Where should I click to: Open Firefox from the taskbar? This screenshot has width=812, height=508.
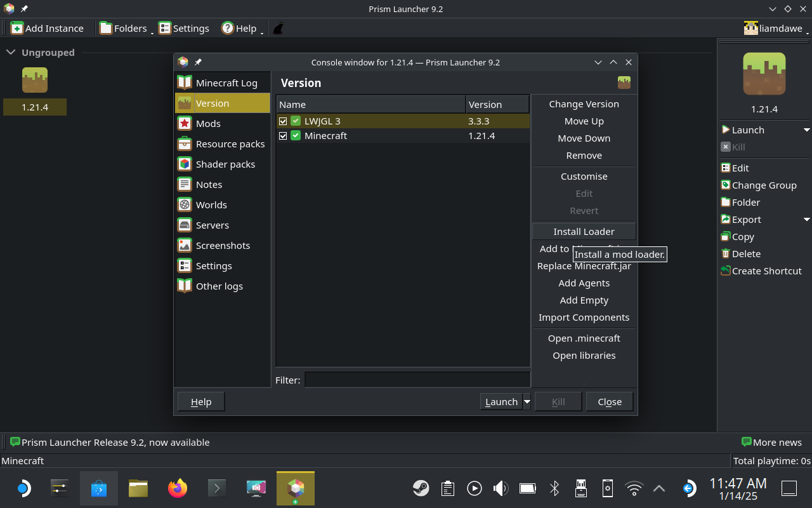178,488
